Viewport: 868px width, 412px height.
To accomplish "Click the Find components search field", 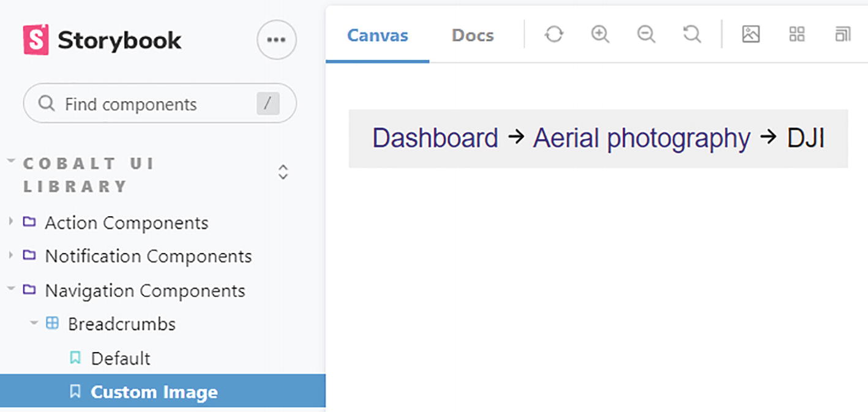I will 153,104.
